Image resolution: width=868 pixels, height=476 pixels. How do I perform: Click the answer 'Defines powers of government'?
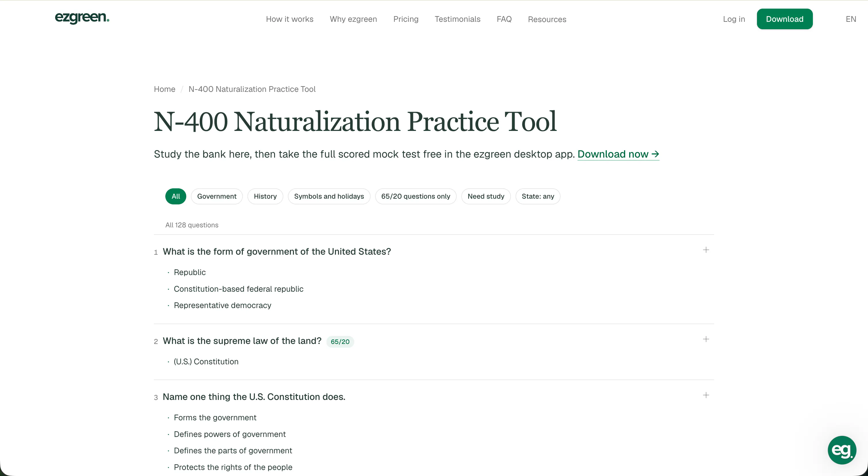(x=230, y=434)
